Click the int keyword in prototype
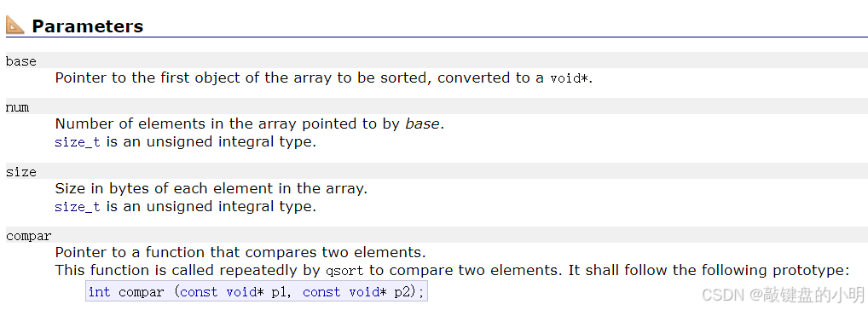The height and width of the screenshot is (310, 868). pyautogui.click(x=100, y=291)
